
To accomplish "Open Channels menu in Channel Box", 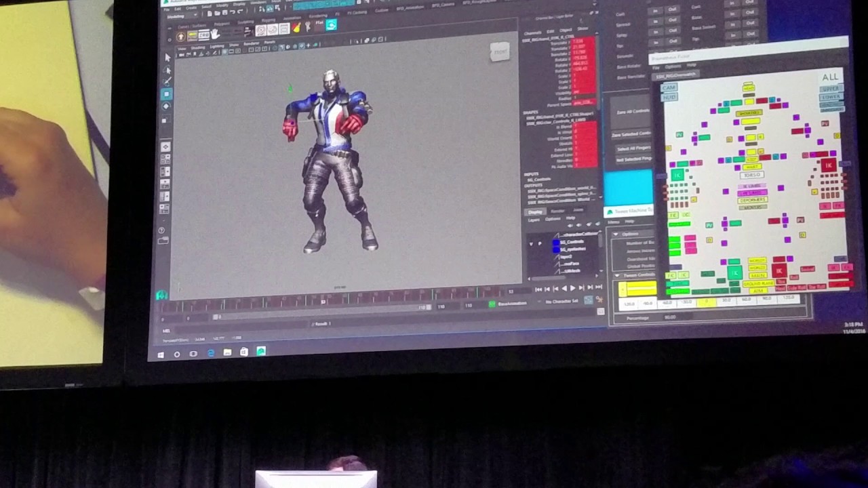I will pyautogui.click(x=533, y=33).
